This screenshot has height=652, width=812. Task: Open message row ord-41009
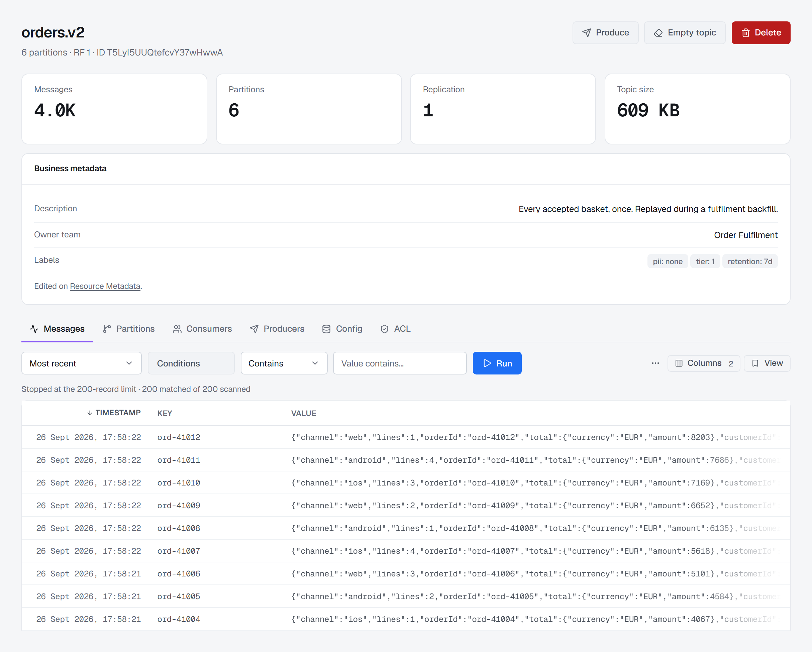coord(406,506)
